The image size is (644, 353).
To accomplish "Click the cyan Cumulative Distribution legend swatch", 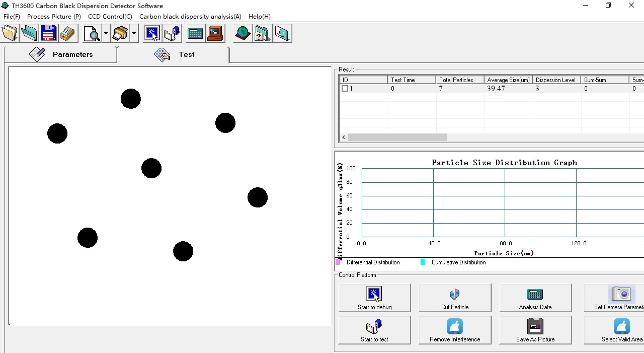I will (x=423, y=262).
